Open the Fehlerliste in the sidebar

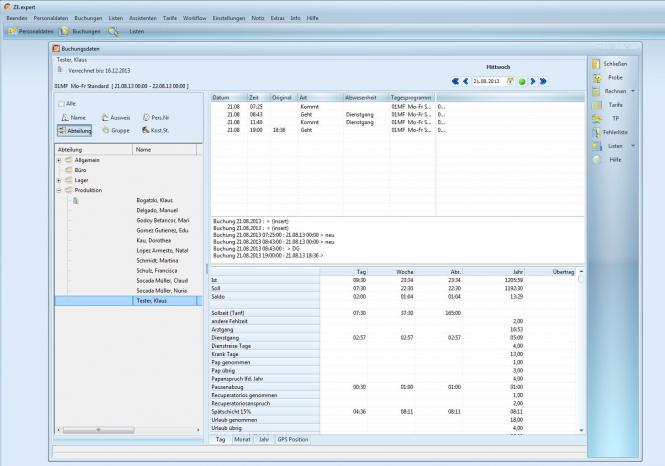tap(615, 132)
